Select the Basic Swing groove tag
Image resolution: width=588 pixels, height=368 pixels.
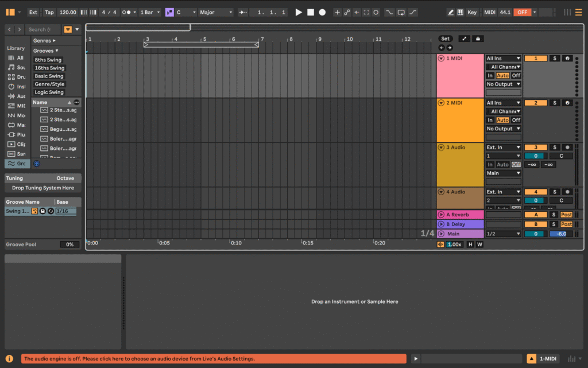tap(49, 76)
